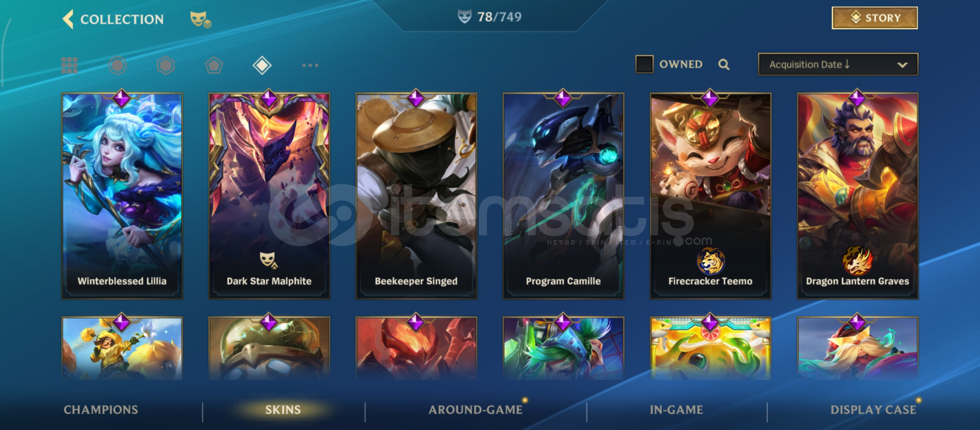Screen dimensions: 980x430
Task: Open the Dark Star Malphite skin card
Action: point(269,196)
